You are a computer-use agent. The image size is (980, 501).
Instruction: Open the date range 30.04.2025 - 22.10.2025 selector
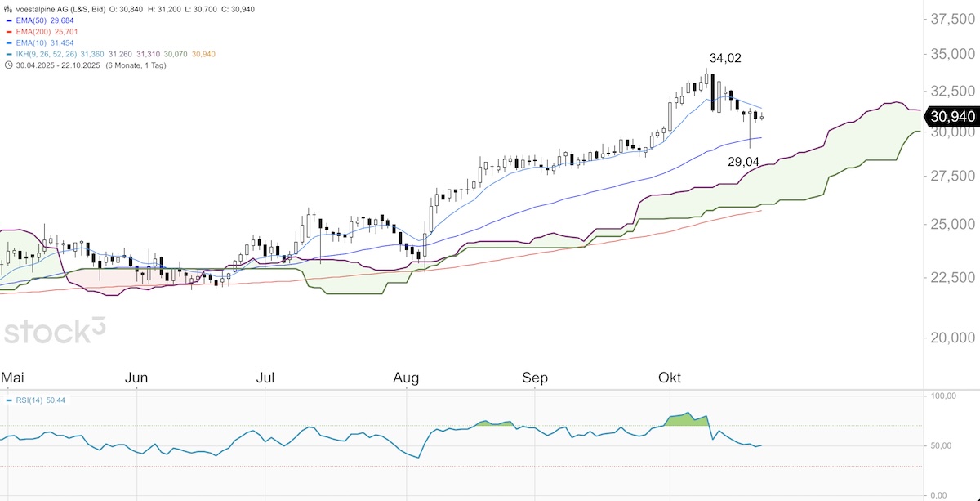(x=56, y=65)
